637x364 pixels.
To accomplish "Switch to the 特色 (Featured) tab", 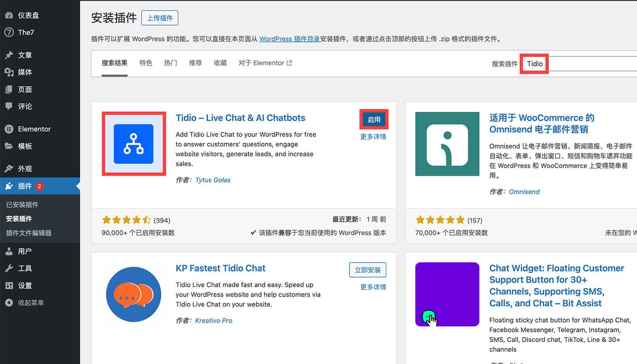I will pyautogui.click(x=146, y=63).
